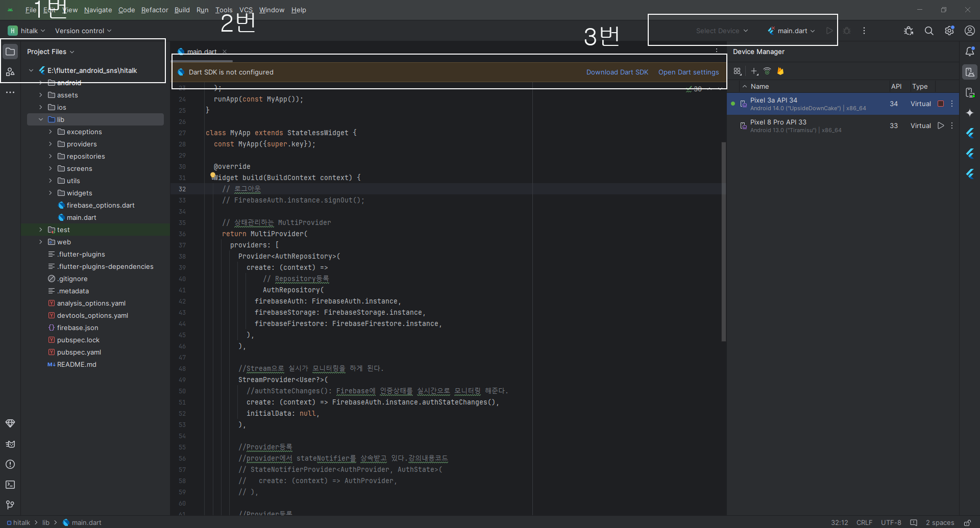980x528 pixels.
Task: Expand the test folder
Action: pyautogui.click(x=41, y=230)
